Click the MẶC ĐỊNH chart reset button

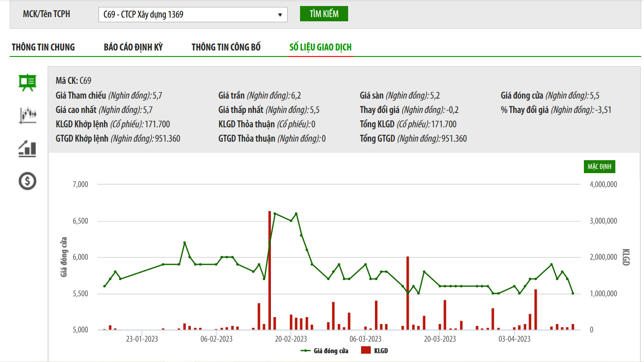[601, 167]
